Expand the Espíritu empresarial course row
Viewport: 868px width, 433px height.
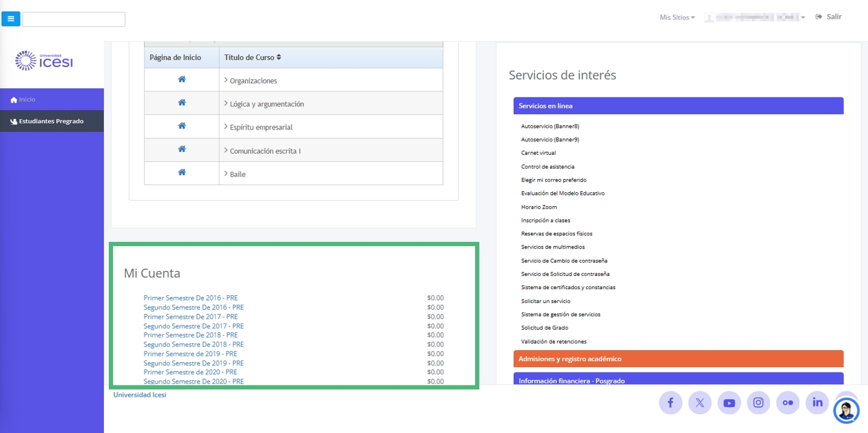coord(261,128)
